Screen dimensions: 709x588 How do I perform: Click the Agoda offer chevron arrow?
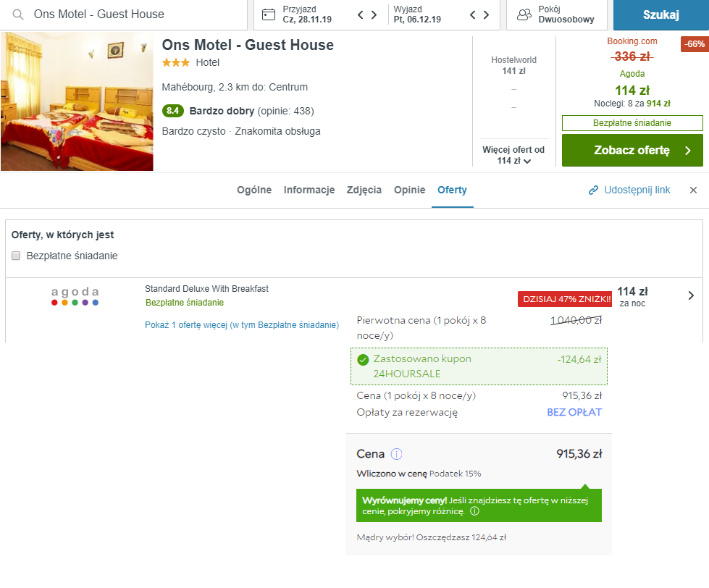[x=691, y=295]
